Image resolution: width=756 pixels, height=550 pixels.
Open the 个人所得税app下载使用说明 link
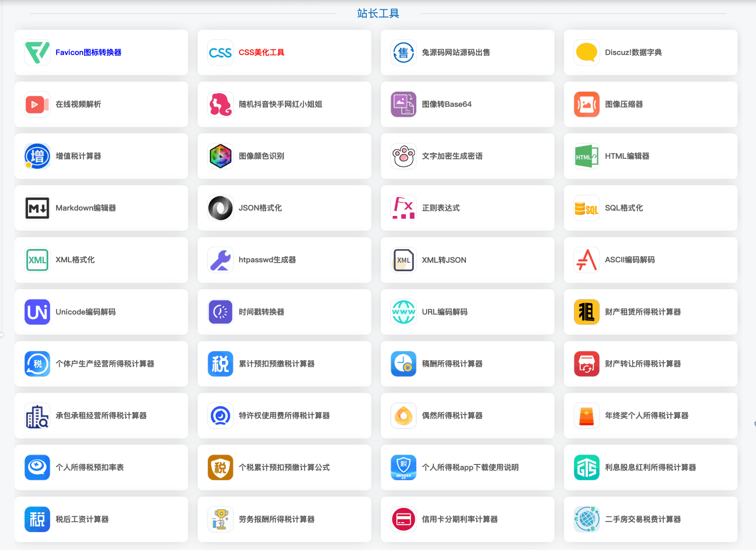470,467
